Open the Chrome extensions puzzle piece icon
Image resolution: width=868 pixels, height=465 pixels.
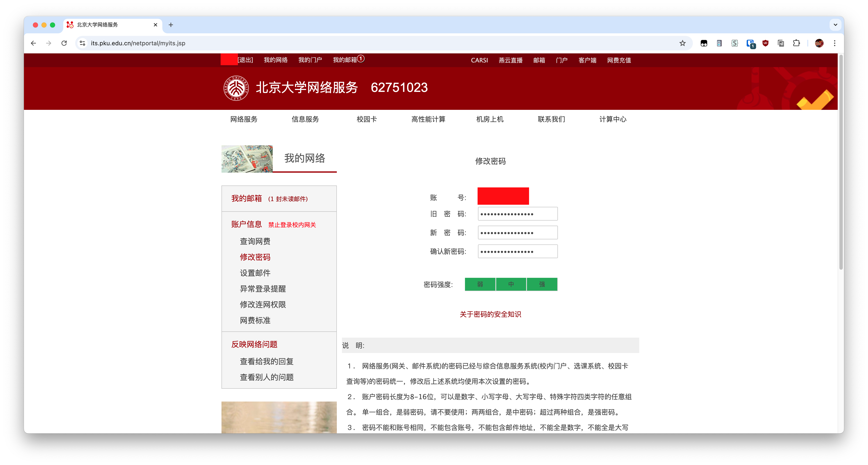[797, 43]
